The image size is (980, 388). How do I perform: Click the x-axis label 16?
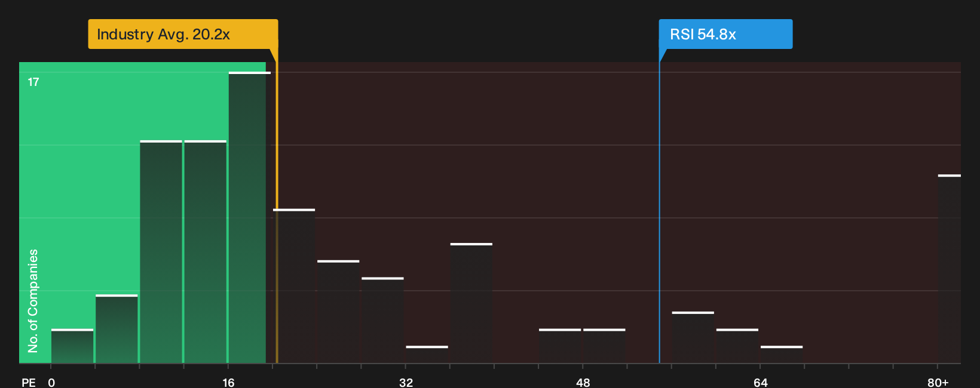tap(228, 382)
